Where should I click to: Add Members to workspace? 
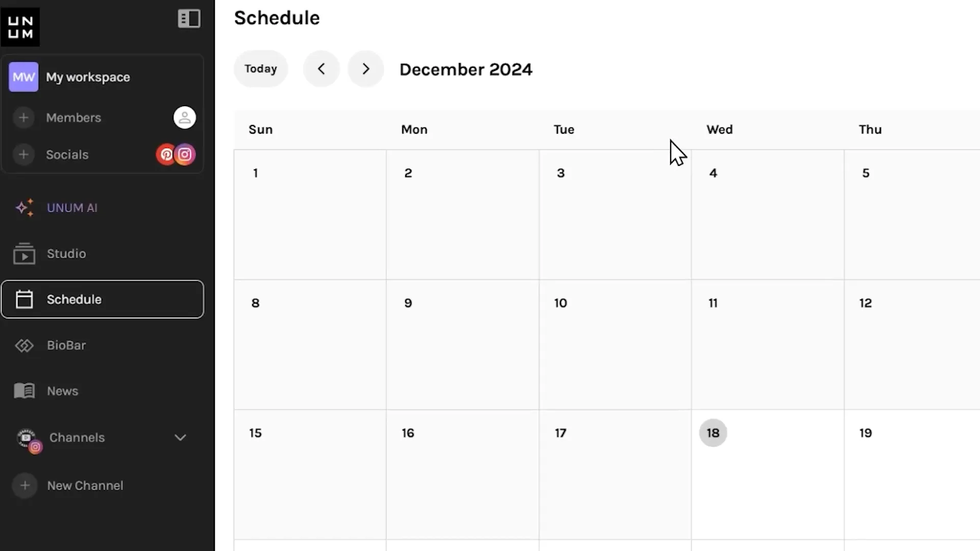tap(23, 118)
